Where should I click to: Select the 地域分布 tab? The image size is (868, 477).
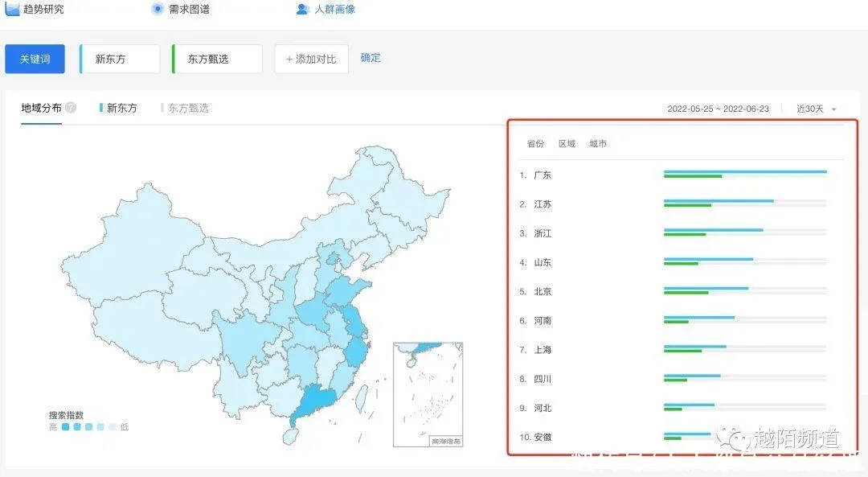coord(43,106)
